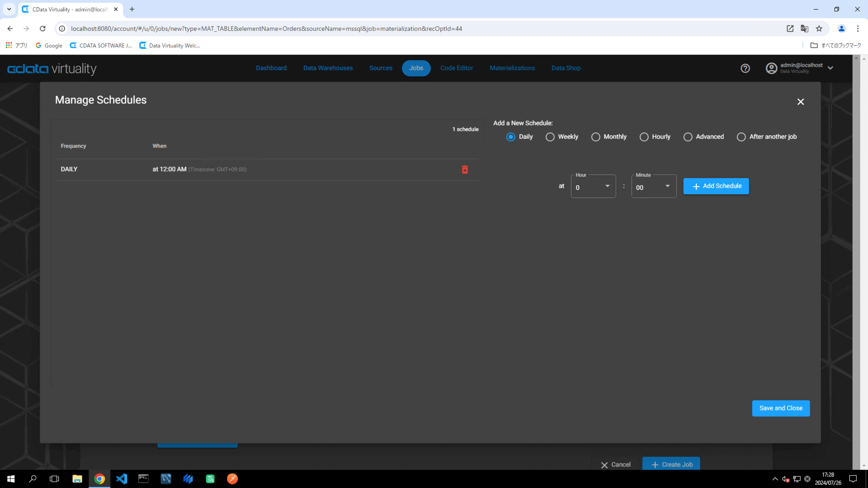Bookmark this page with star icon
This screenshot has width=868, height=488.
[x=819, y=28]
